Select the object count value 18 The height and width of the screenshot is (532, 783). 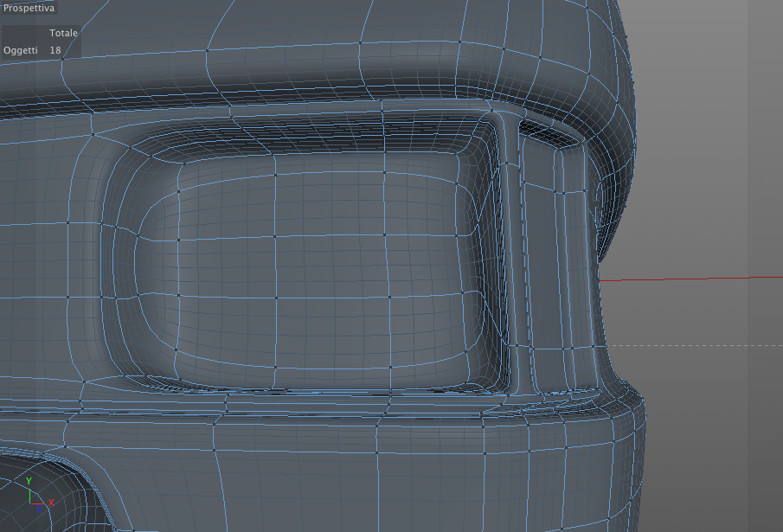pos(55,50)
